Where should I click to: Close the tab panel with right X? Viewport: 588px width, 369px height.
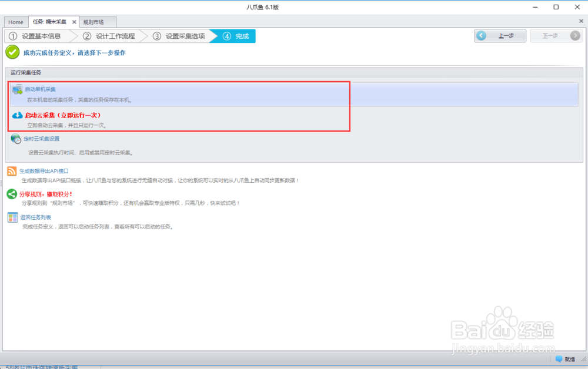click(581, 21)
